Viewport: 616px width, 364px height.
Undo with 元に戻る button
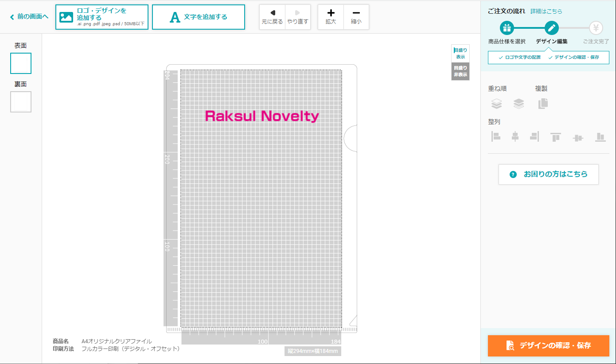[272, 17]
